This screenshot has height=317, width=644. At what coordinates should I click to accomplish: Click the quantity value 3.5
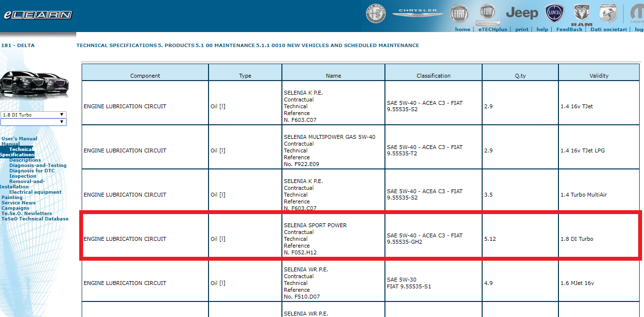click(x=488, y=195)
